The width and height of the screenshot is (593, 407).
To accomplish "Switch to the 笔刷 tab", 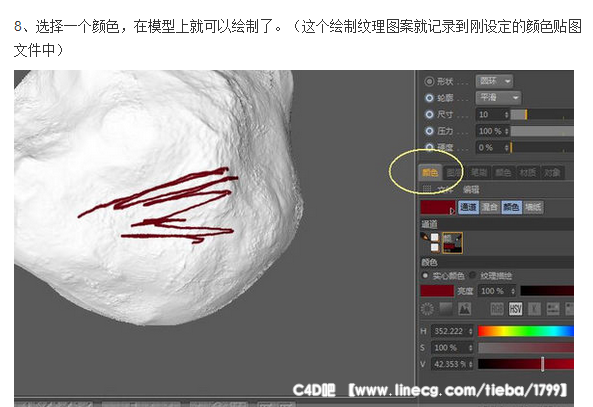I will (479, 172).
